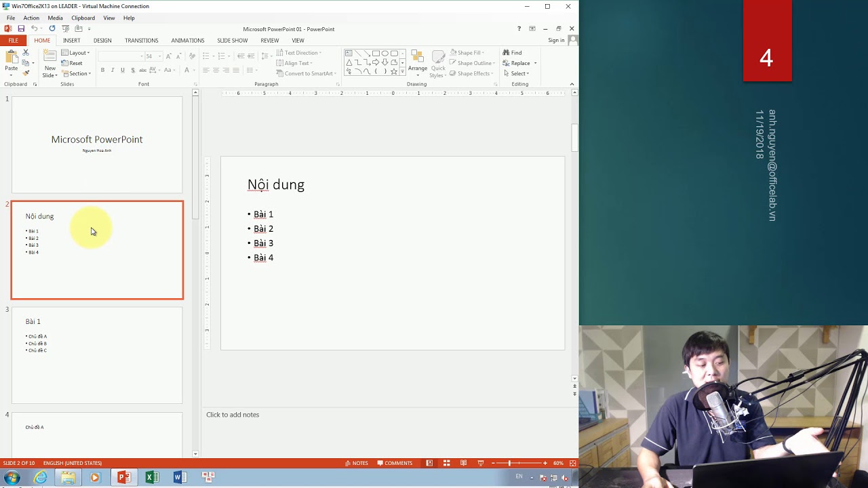Switch to Reading View in the status bar
Image resolution: width=868 pixels, height=488 pixels.
click(463, 463)
